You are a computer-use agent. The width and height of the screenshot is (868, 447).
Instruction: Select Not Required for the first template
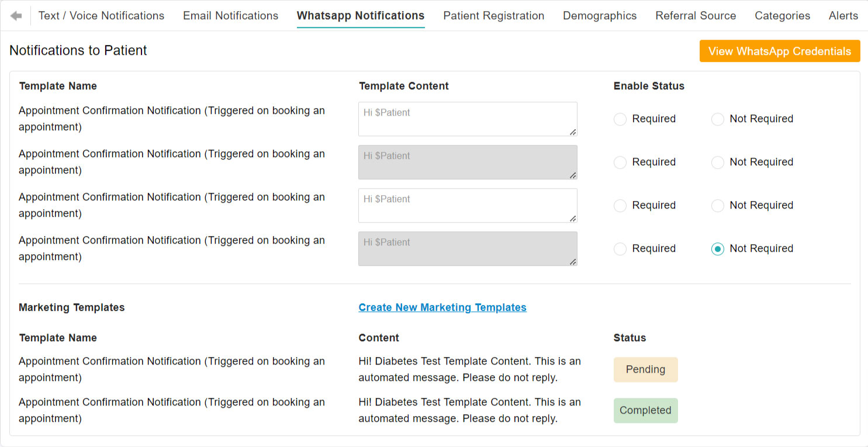(x=718, y=119)
